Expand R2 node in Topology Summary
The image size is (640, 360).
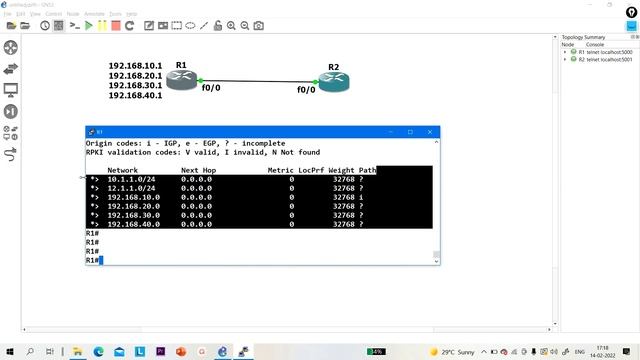coord(565,60)
